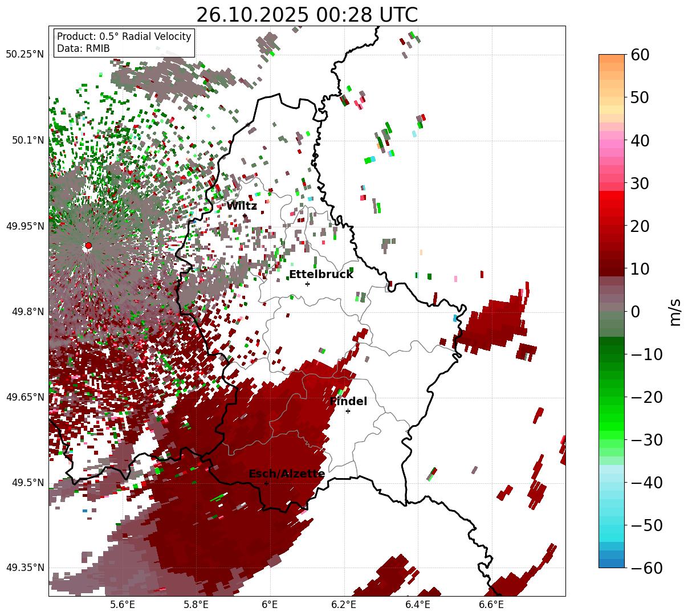The height and width of the screenshot is (616, 688).
Task: Click the colorbar value −10
Action: pos(646,354)
